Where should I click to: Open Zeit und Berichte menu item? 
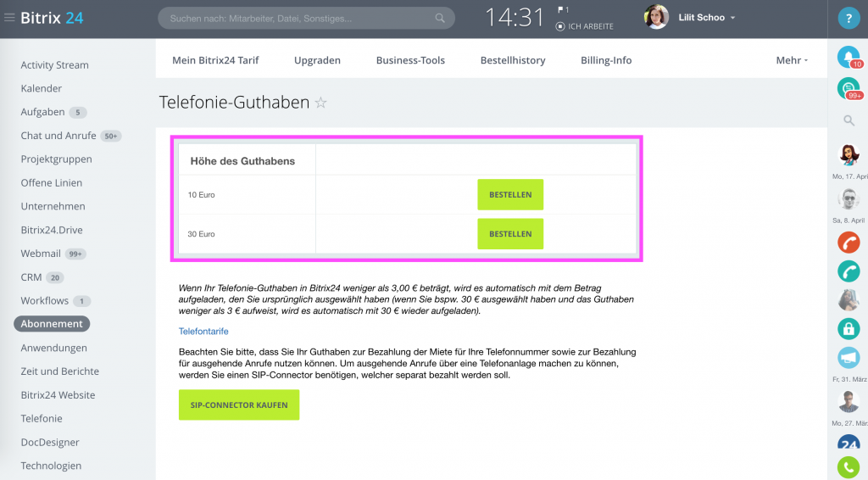(60, 371)
